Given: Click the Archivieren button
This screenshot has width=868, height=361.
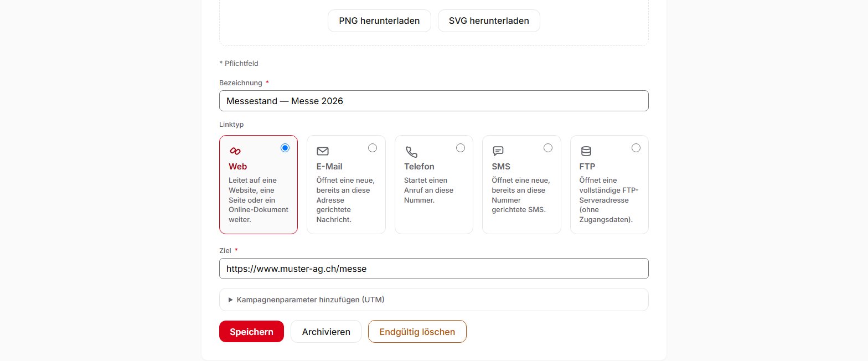Looking at the screenshot, I should click(x=326, y=332).
